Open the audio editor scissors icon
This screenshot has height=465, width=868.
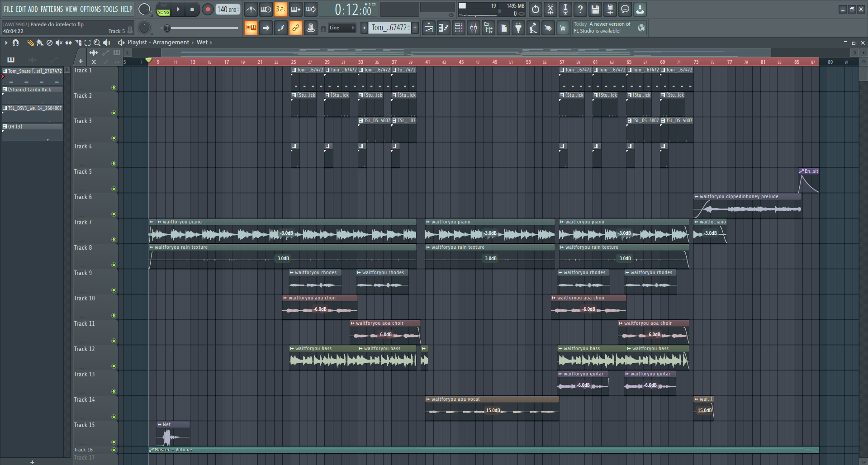[x=550, y=9]
